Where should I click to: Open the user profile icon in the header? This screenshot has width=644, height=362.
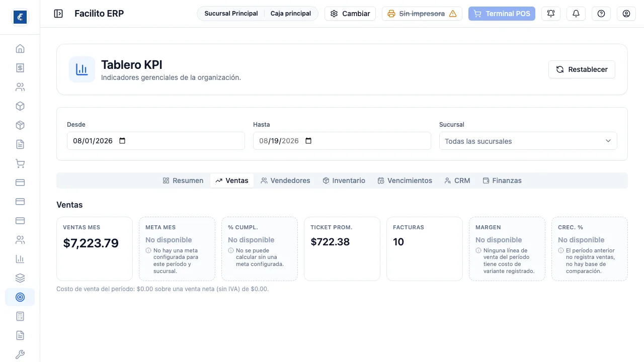click(626, 14)
